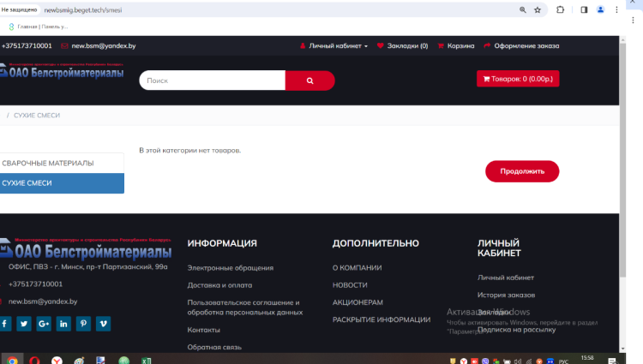Click the Chrome taskbar icon
The height and width of the screenshot is (364, 643).
12,361
